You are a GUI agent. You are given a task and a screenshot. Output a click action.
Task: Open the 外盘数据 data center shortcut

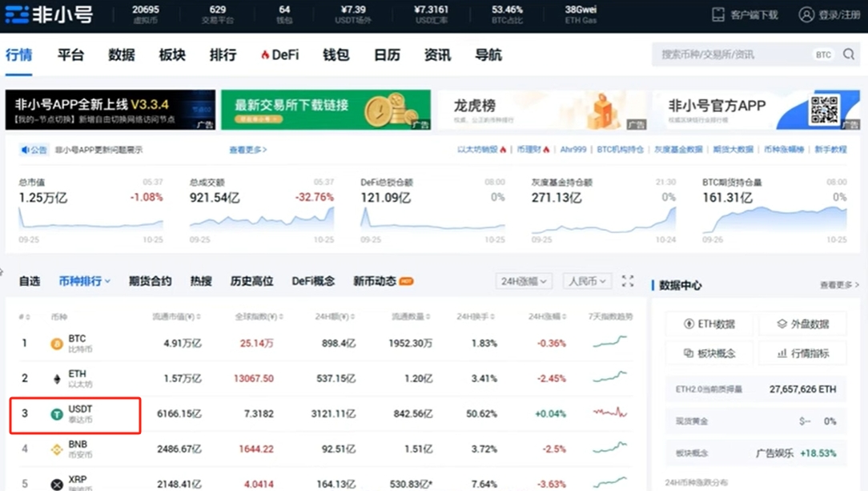pos(802,324)
